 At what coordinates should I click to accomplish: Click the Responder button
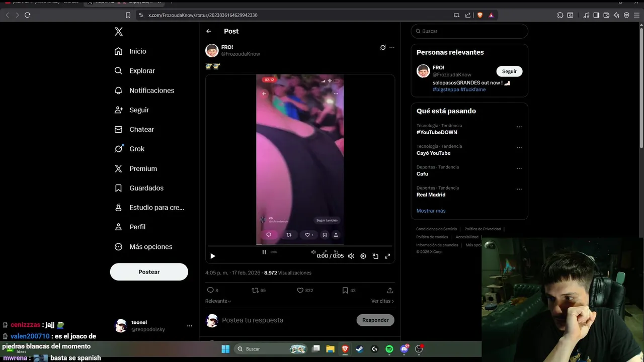(x=375, y=320)
